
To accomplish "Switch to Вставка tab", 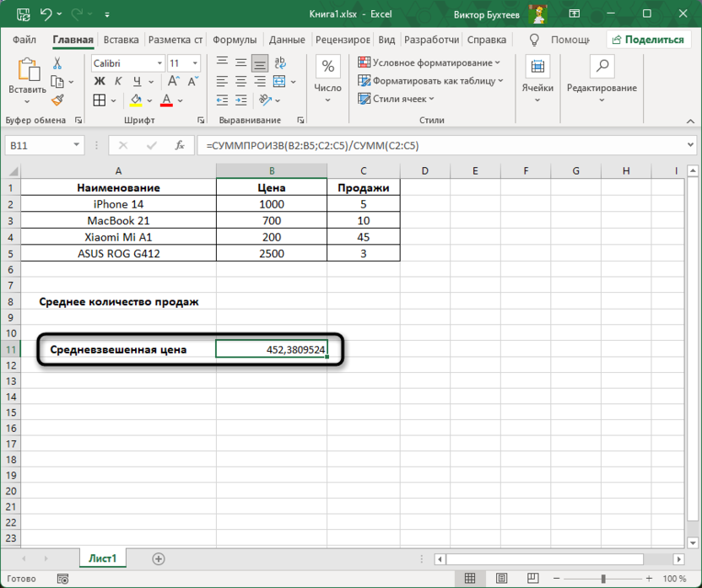I will [x=121, y=40].
